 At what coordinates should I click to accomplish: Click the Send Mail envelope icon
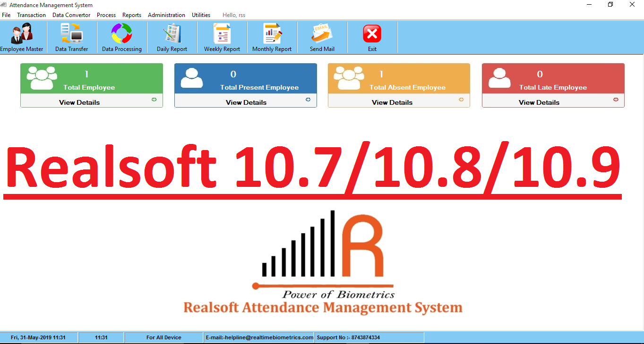coord(322,34)
